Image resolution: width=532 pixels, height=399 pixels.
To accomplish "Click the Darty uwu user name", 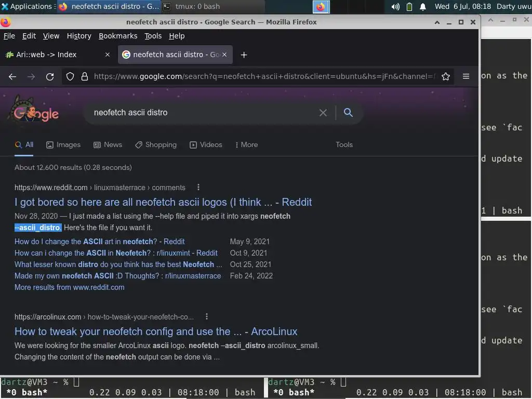I will 514,6.
